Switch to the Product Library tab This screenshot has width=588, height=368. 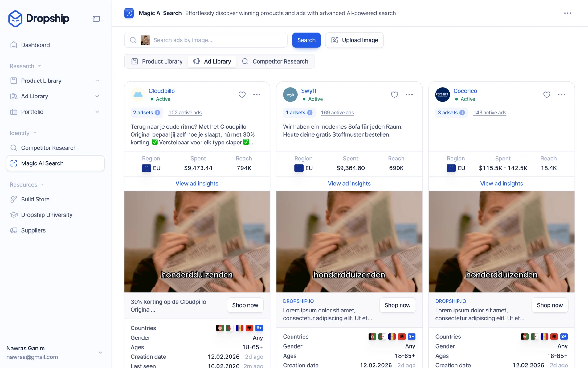[x=157, y=61]
